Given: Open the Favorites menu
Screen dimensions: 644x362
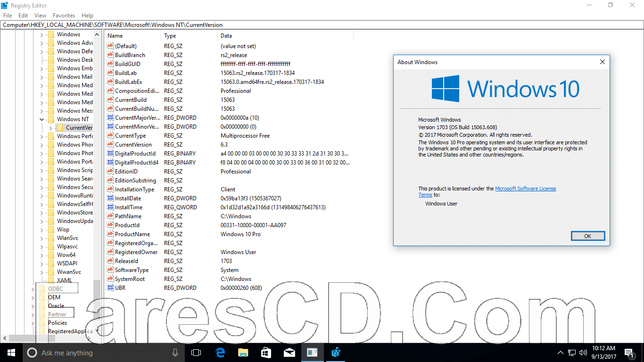Looking at the screenshot, I should point(64,16).
